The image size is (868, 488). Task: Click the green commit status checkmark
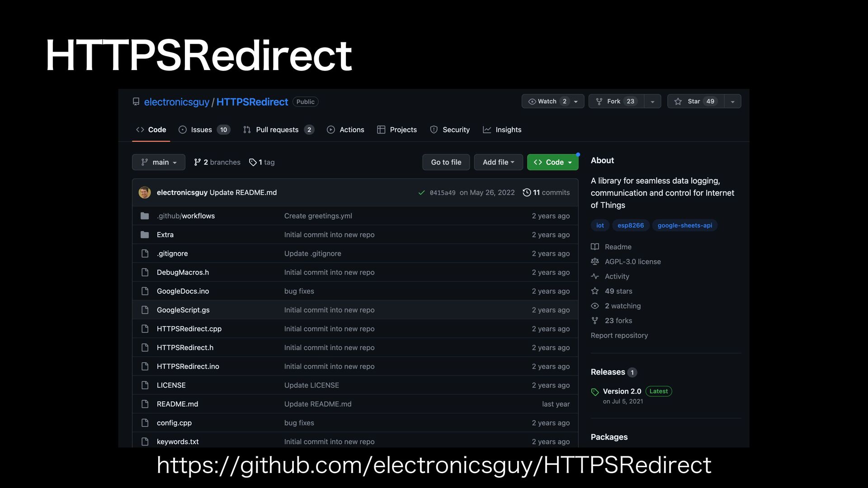(421, 193)
